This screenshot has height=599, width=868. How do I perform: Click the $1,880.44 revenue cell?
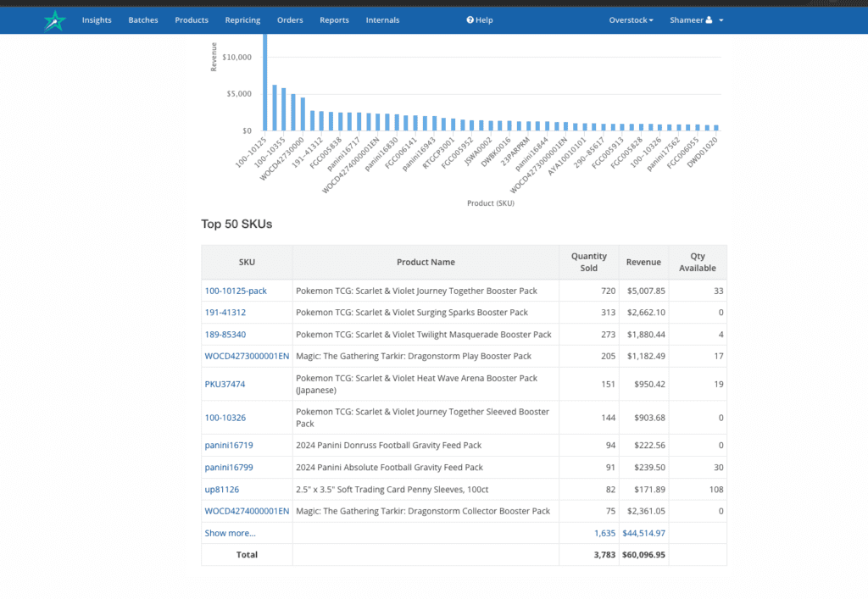point(646,335)
